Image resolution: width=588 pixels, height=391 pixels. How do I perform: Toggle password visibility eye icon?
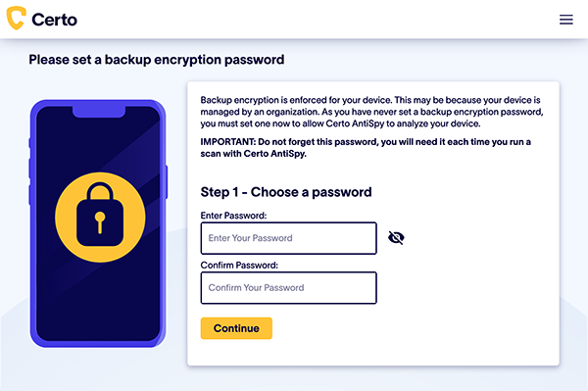point(396,238)
